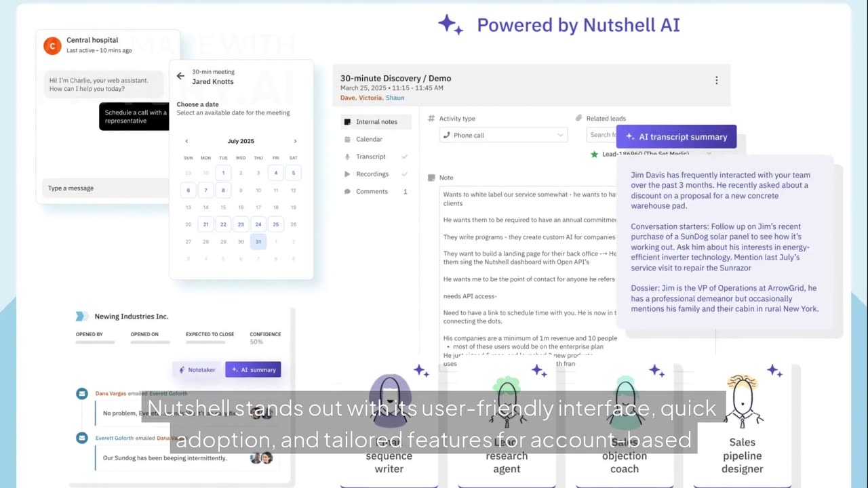Click the avatars on the Sundog email
The height and width of the screenshot is (488, 868).
click(261, 458)
